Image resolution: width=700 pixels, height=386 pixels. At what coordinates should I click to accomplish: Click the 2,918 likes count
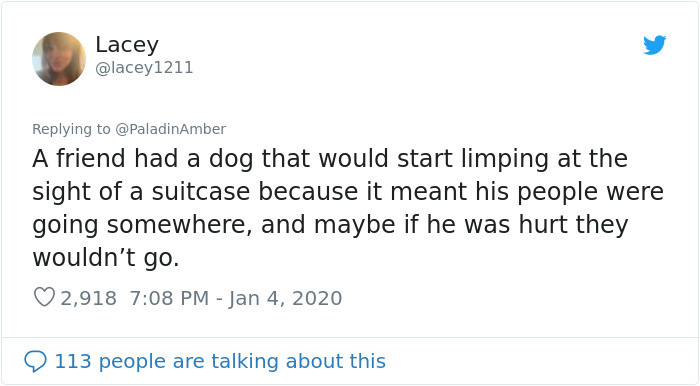pos(88,298)
